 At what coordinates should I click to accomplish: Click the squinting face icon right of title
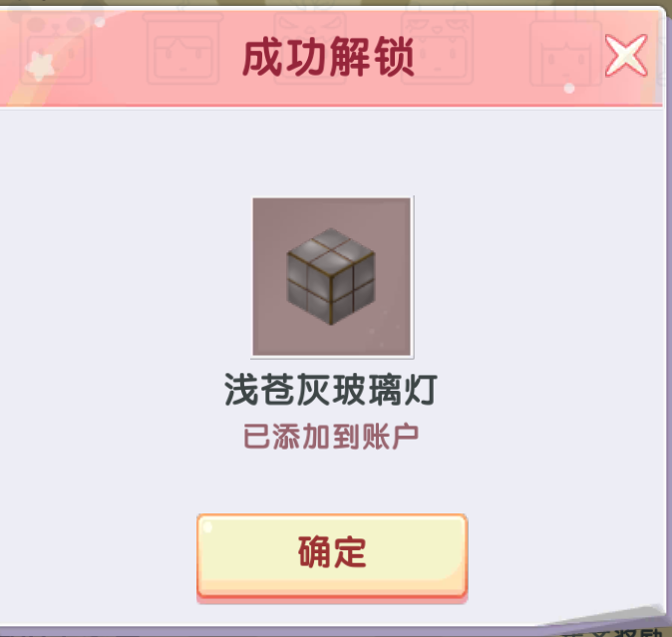pyautogui.click(x=437, y=48)
